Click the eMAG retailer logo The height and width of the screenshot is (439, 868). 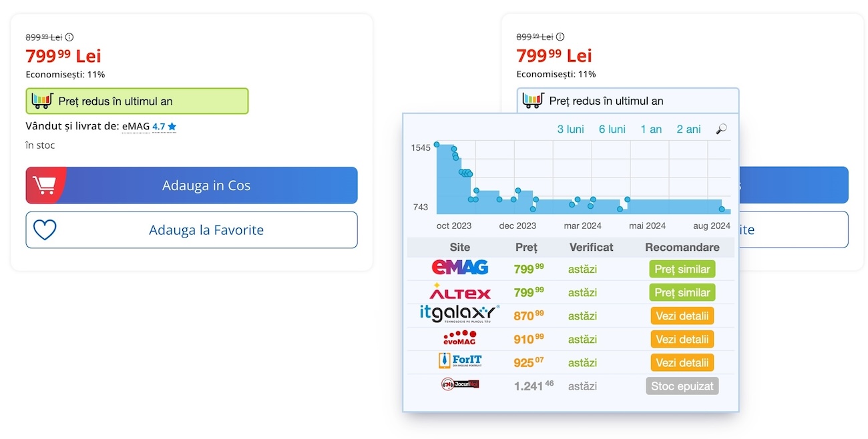(x=459, y=268)
